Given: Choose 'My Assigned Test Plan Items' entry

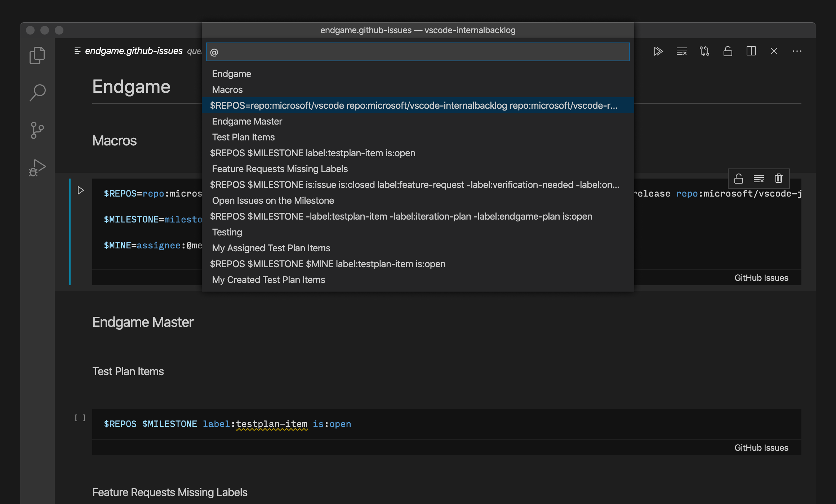Looking at the screenshot, I should coord(271,248).
